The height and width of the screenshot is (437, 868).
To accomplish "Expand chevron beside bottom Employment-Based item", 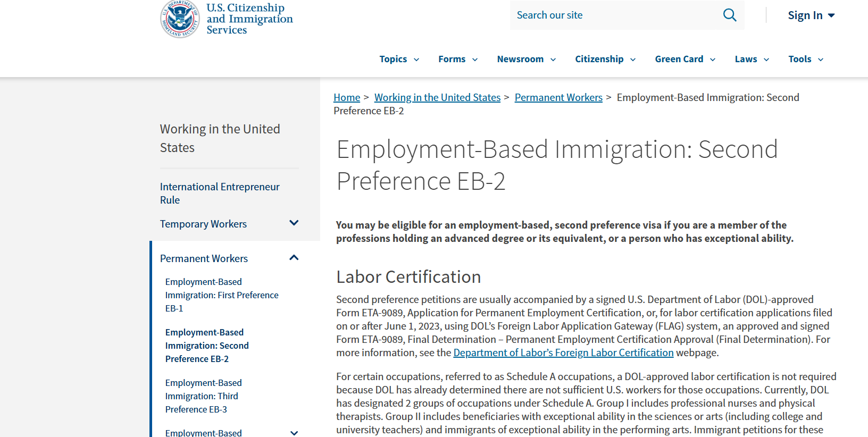I will click(x=294, y=433).
